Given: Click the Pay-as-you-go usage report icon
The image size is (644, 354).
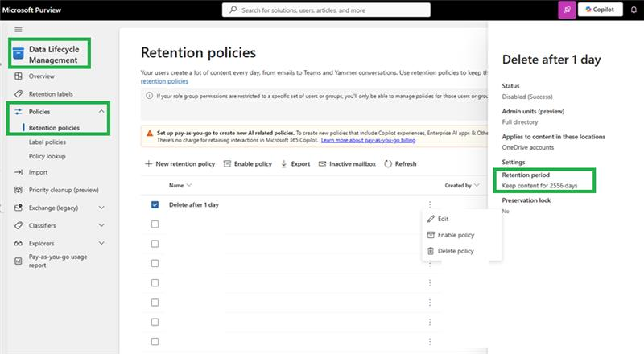Looking at the screenshot, I should 19,261.
